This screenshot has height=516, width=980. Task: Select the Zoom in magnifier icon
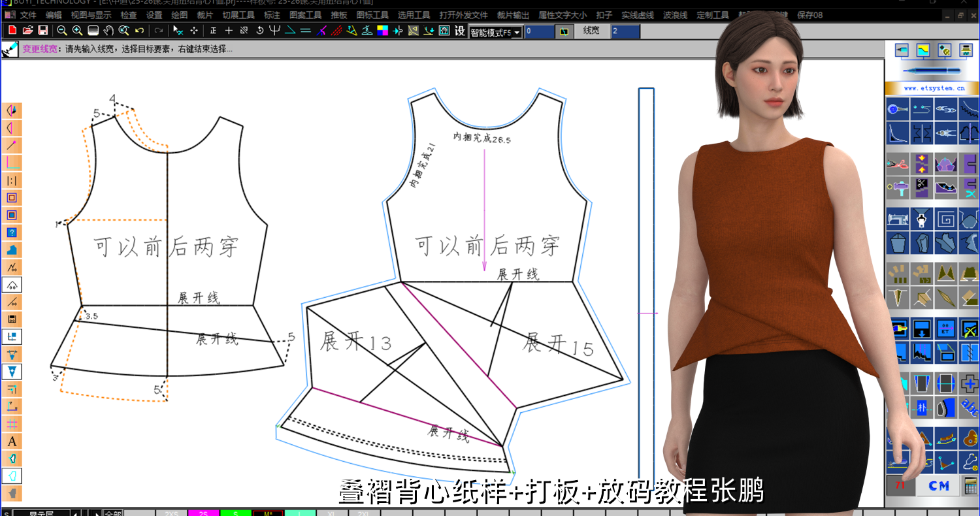(77, 30)
